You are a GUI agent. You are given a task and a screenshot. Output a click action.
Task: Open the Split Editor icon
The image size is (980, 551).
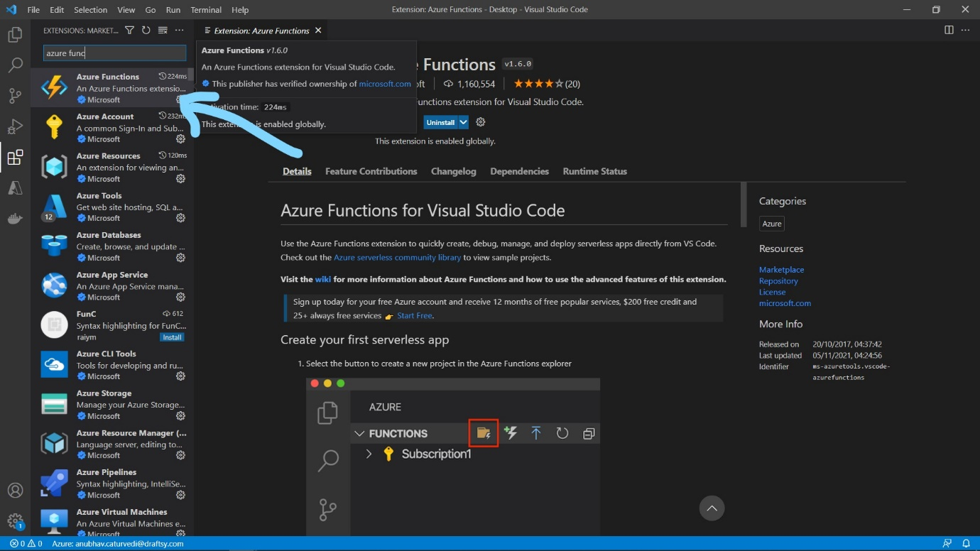coord(949,30)
